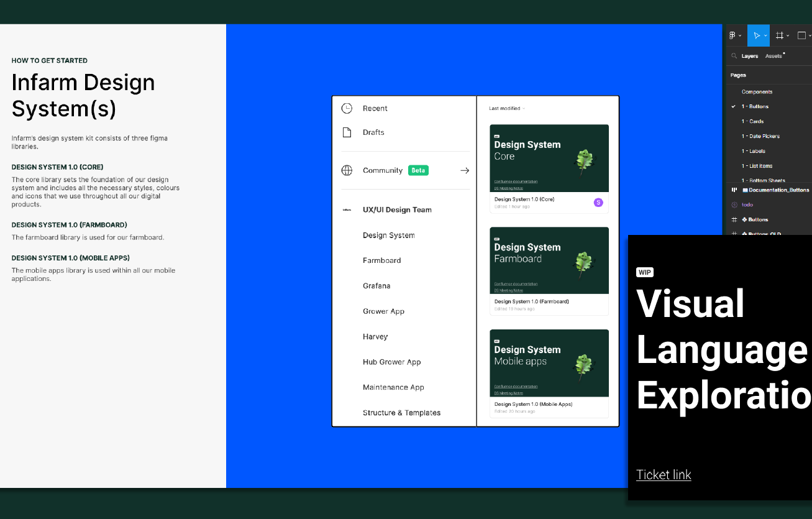Image resolution: width=812 pixels, height=519 pixels.
Task: Select the UX/UI Design Team heading
Action: [397, 210]
